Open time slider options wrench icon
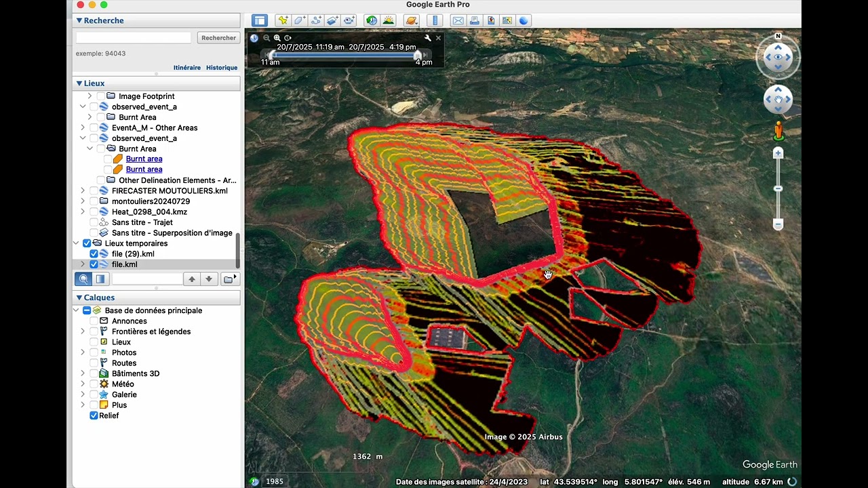The image size is (868, 488). click(427, 38)
